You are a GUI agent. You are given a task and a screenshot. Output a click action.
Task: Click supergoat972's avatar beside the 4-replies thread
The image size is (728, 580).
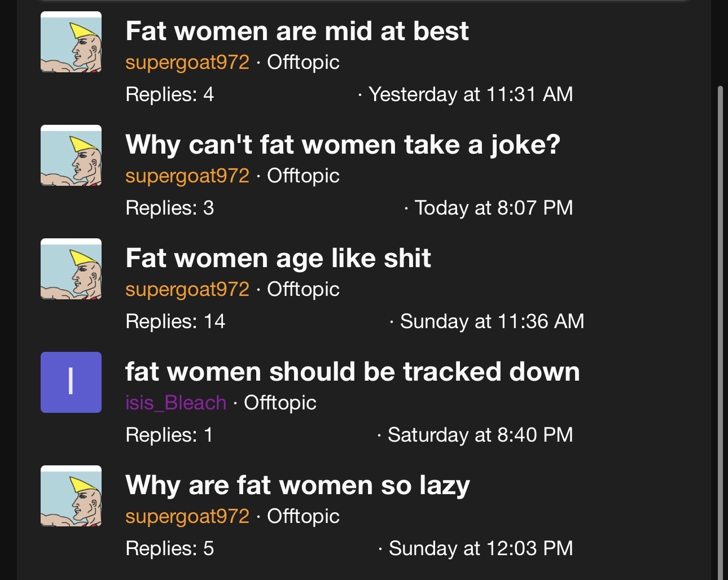[x=71, y=42]
